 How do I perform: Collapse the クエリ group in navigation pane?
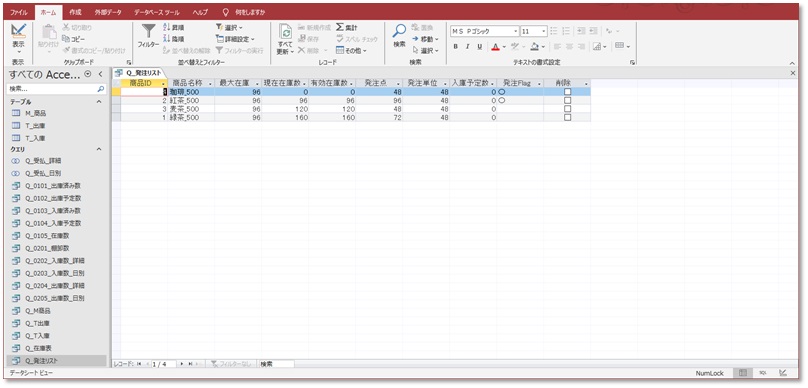[x=99, y=149]
